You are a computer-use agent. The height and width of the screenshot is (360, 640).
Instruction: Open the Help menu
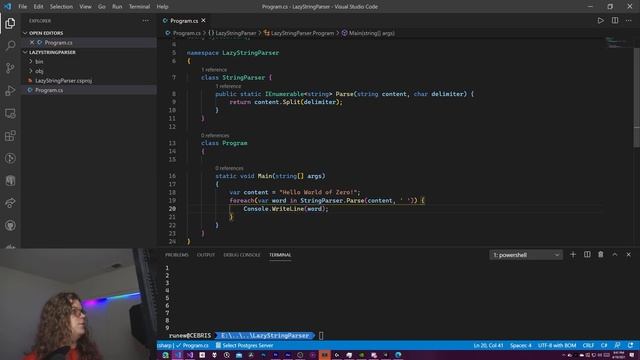tap(162, 7)
